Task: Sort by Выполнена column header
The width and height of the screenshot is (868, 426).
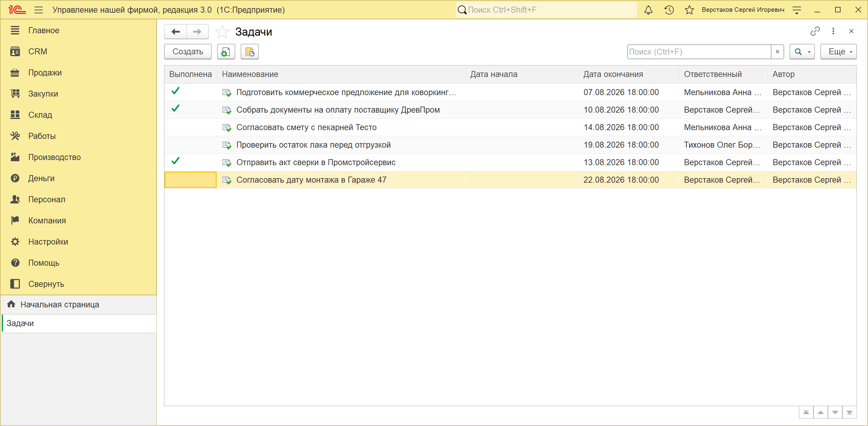Action: coord(190,74)
